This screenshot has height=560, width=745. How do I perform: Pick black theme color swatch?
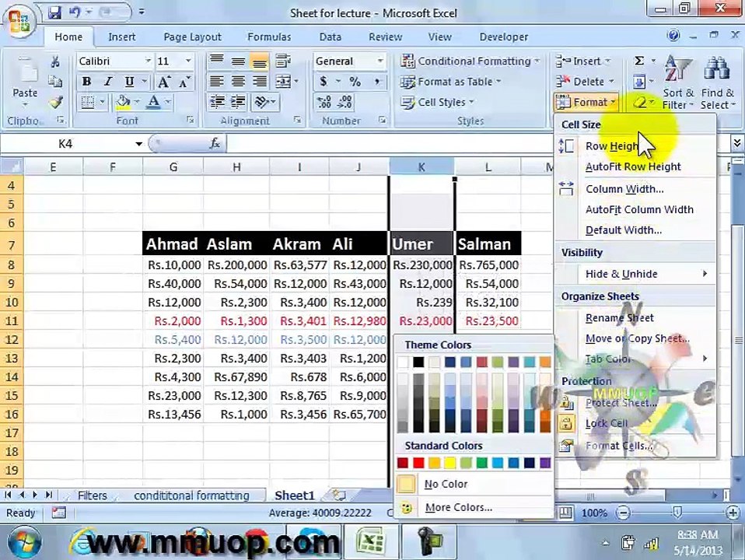(418, 362)
